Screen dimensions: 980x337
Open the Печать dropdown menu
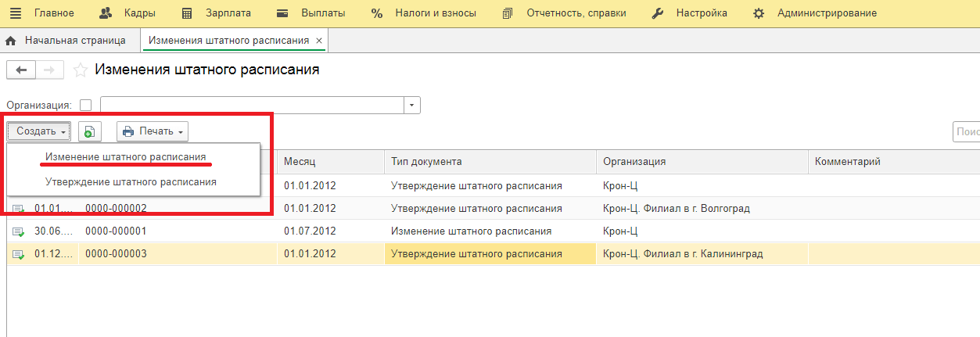pos(153,131)
